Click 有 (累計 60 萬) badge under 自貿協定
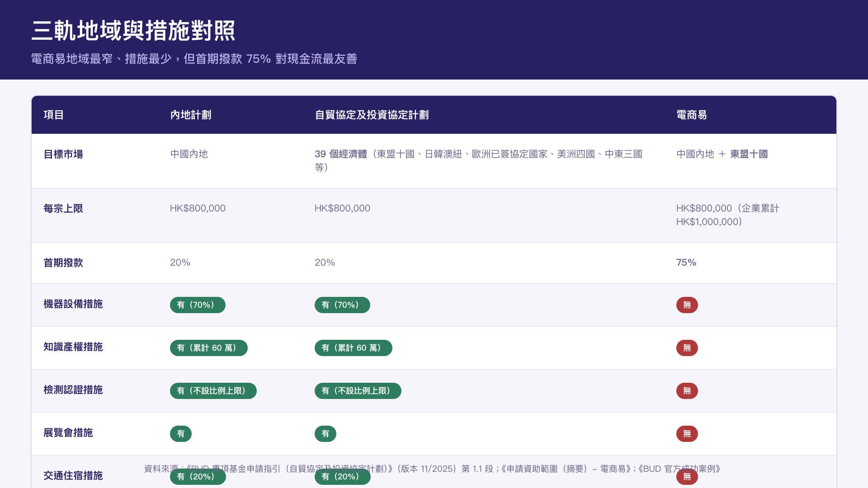This screenshot has height=488, width=868. [354, 348]
